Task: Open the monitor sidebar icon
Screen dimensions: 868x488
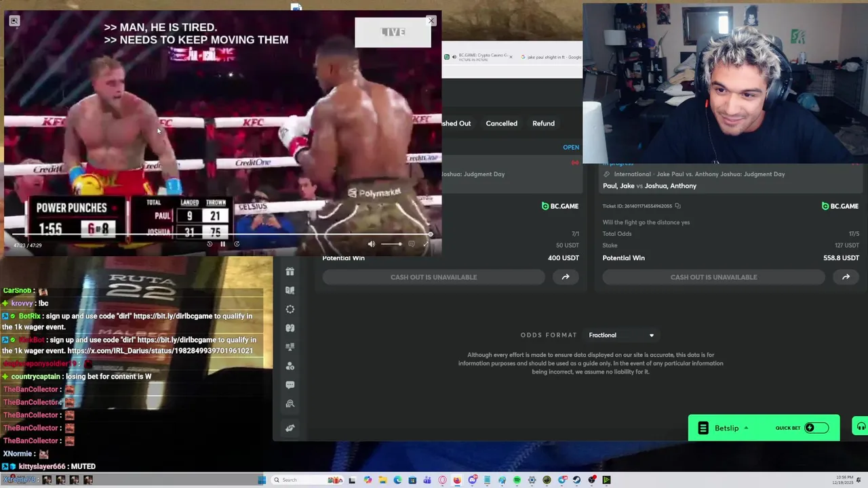Action: (x=290, y=347)
